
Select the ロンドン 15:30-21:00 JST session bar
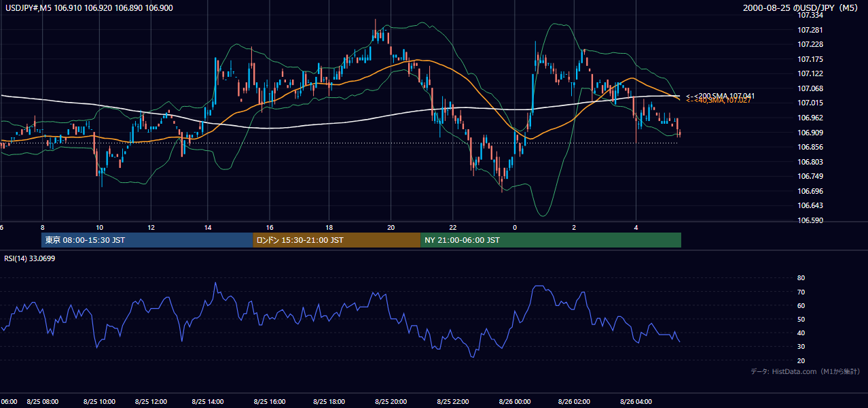pyautogui.click(x=337, y=240)
